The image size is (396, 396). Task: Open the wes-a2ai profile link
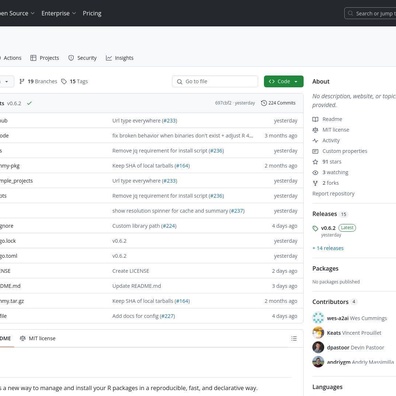[x=338, y=318]
